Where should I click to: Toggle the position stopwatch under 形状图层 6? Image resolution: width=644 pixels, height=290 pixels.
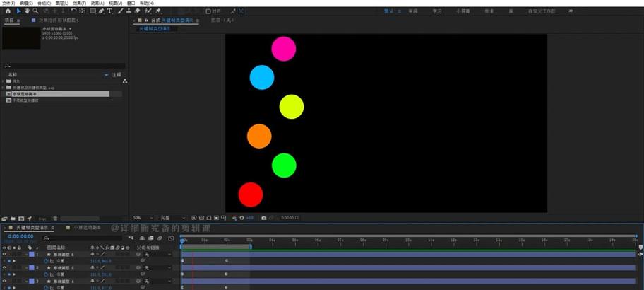click(46, 261)
